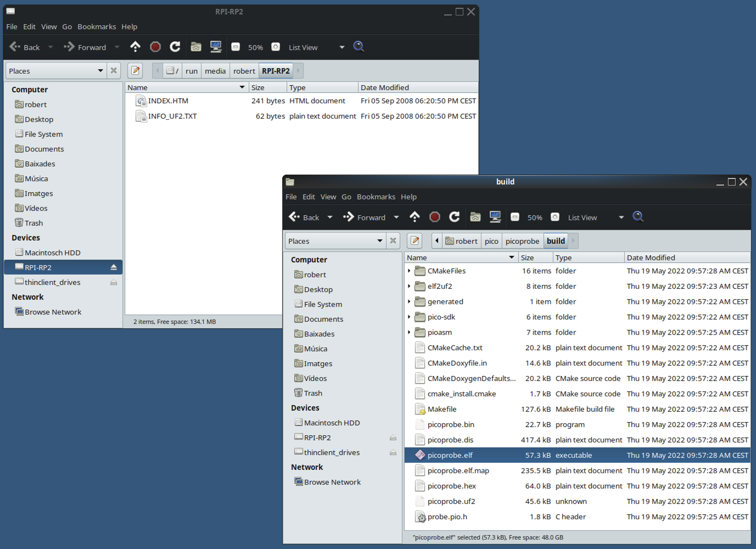
Task: Click zoom out icon in RPI-RP2 toolbar
Action: (x=236, y=47)
